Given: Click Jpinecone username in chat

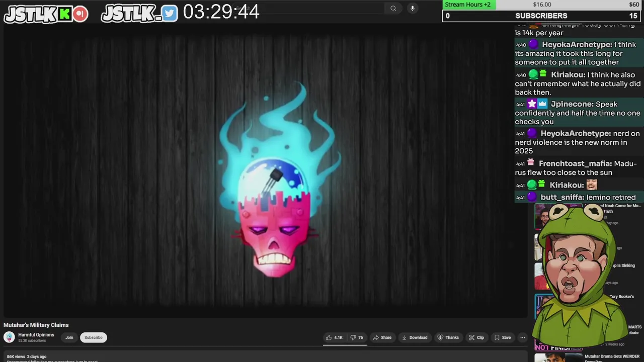Looking at the screenshot, I should click(571, 104).
